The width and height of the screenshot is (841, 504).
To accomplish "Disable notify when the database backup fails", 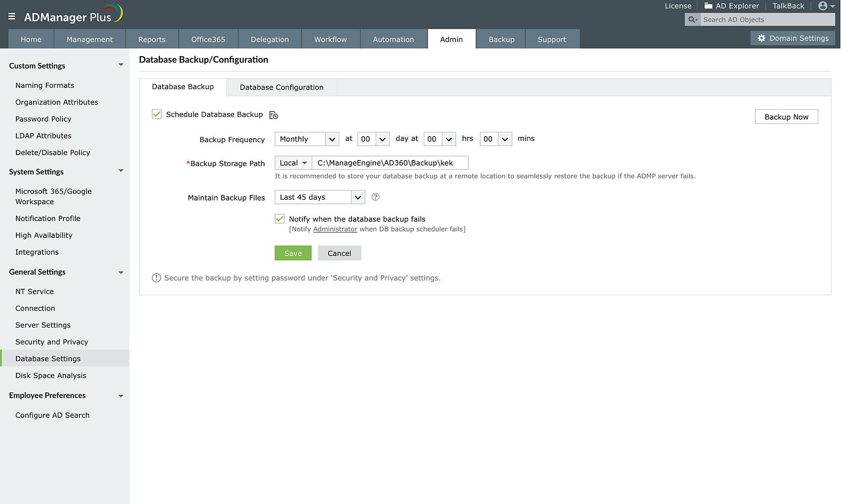I will [x=280, y=219].
